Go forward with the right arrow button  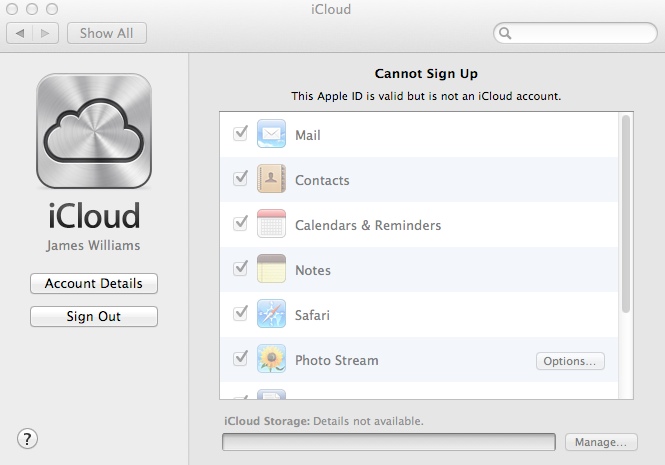[x=45, y=33]
